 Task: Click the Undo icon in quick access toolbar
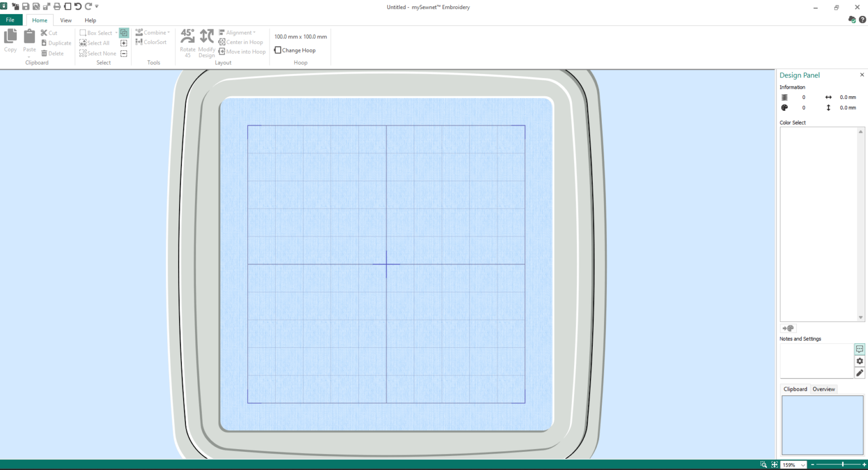(x=78, y=6)
